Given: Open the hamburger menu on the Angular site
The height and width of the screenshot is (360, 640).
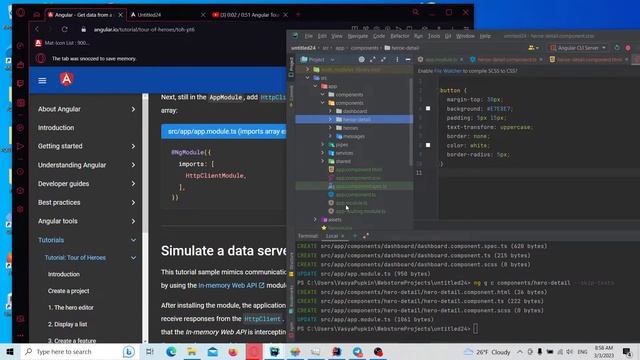Looking at the screenshot, I should click(x=42, y=80).
